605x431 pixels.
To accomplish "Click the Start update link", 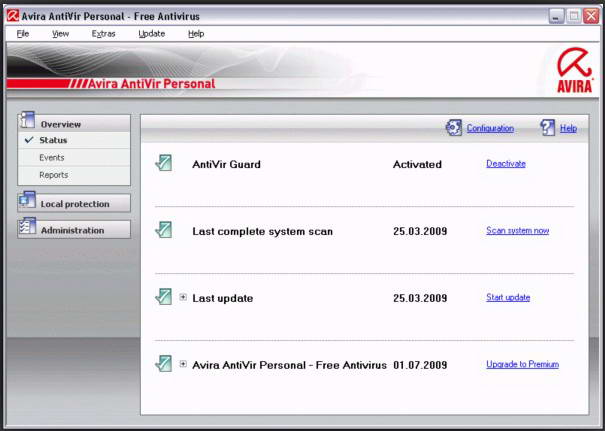I will (508, 297).
